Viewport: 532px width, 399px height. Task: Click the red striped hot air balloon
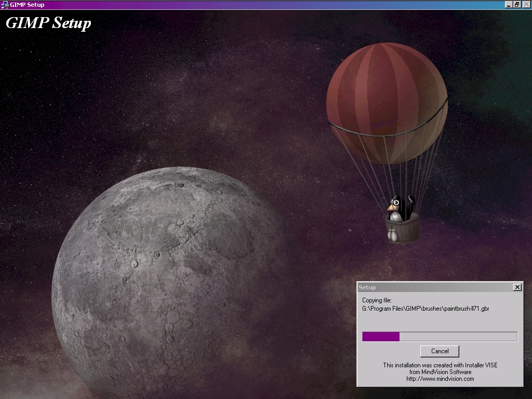pyautogui.click(x=387, y=99)
